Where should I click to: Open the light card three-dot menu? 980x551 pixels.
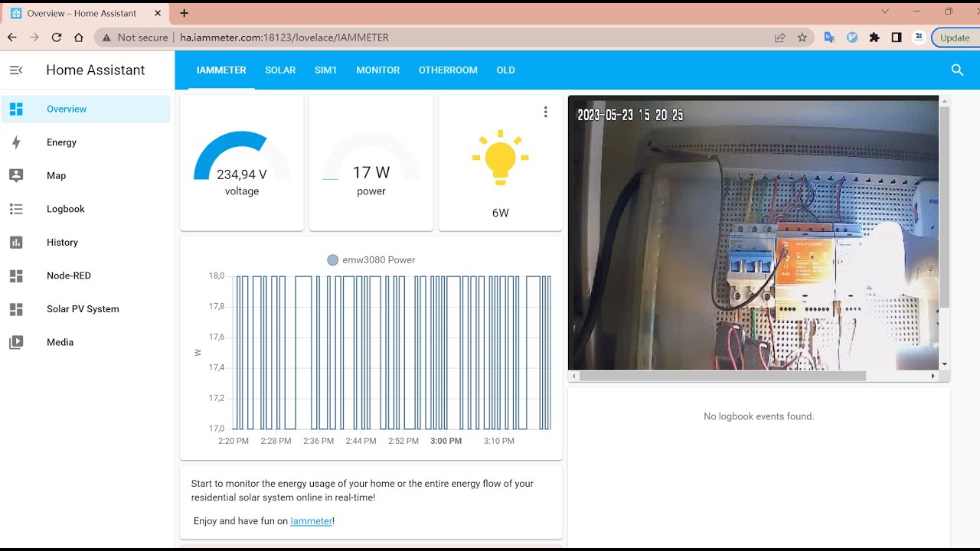545,112
